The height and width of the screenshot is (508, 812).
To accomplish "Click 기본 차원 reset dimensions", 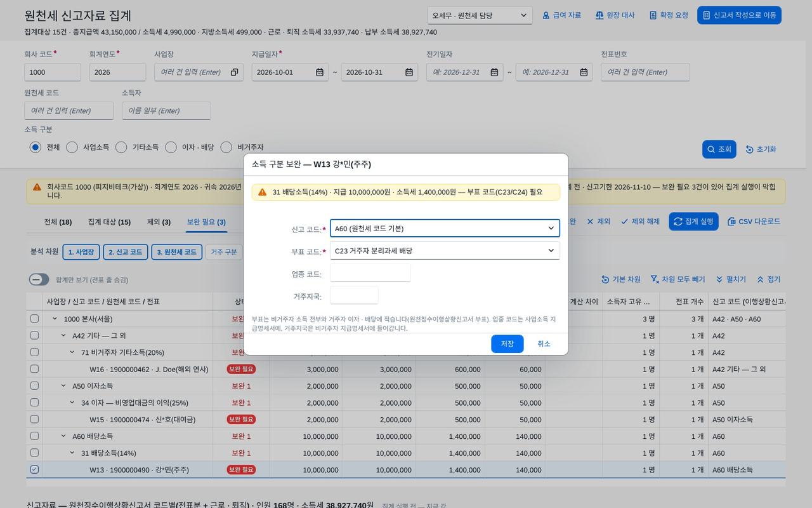I will pyautogui.click(x=621, y=279).
